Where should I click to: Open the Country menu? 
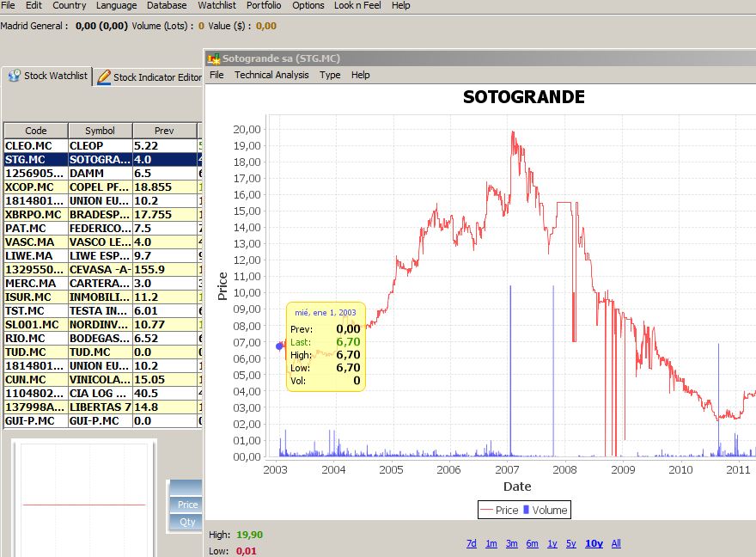(x=70, y=5)
